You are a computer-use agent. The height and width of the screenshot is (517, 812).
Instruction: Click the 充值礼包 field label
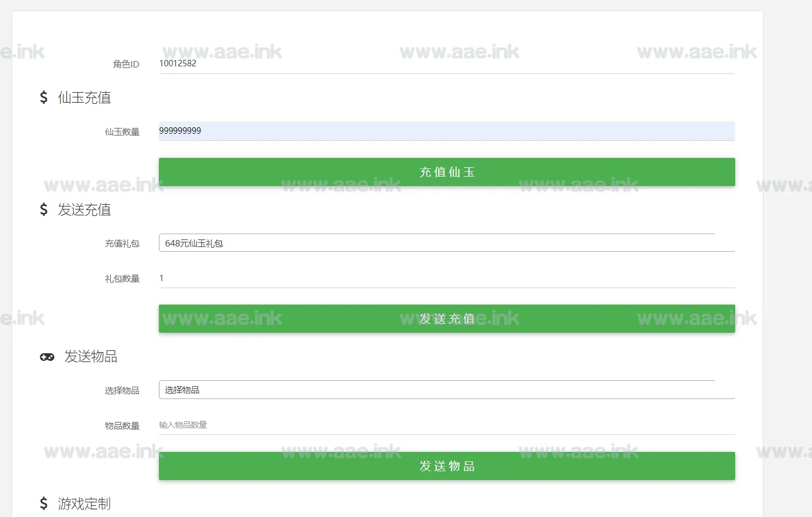[122, 244]
